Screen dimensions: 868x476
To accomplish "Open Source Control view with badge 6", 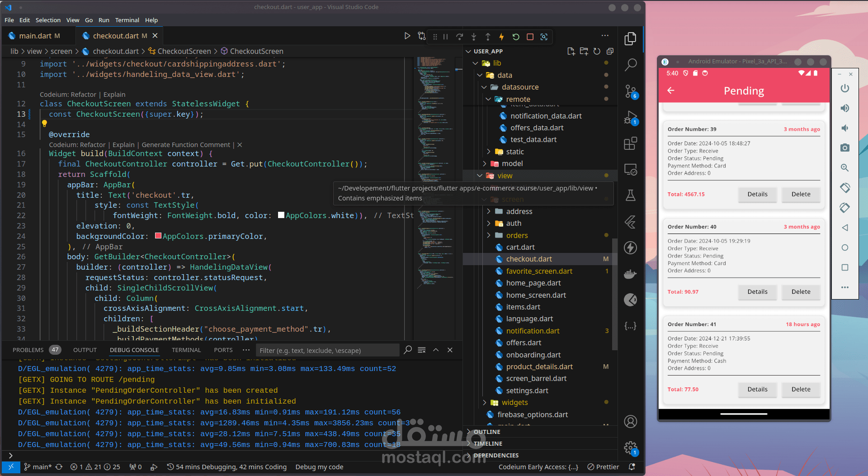I will (x=630, y=91).
